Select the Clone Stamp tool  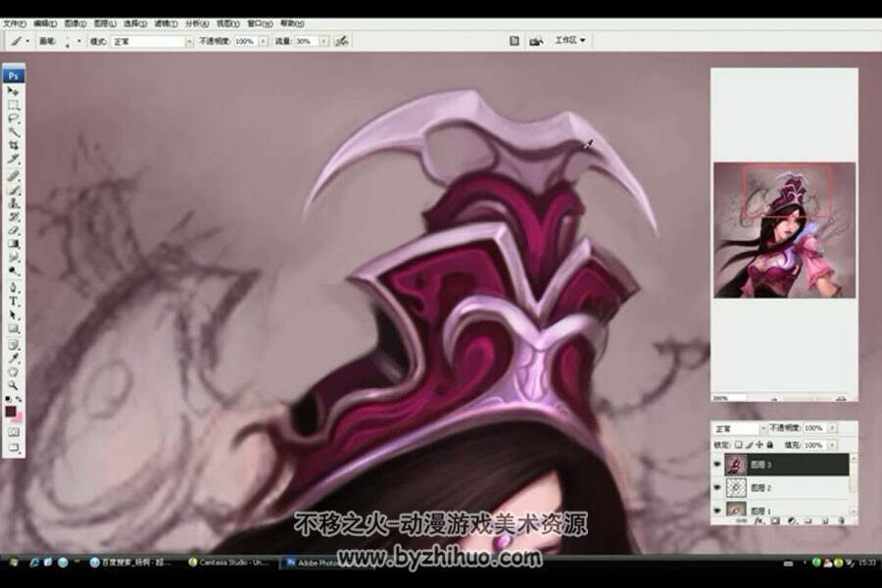(13, 203)
